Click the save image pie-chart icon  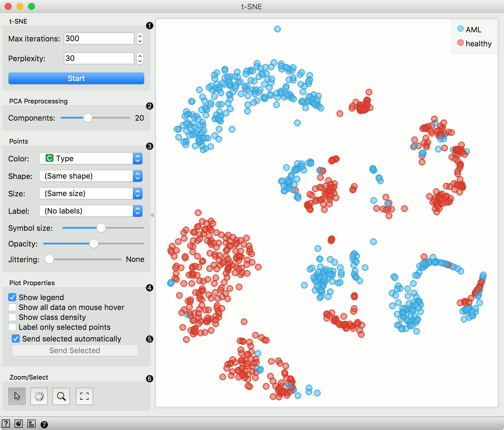pyautogui.click(x=19, y=424)
